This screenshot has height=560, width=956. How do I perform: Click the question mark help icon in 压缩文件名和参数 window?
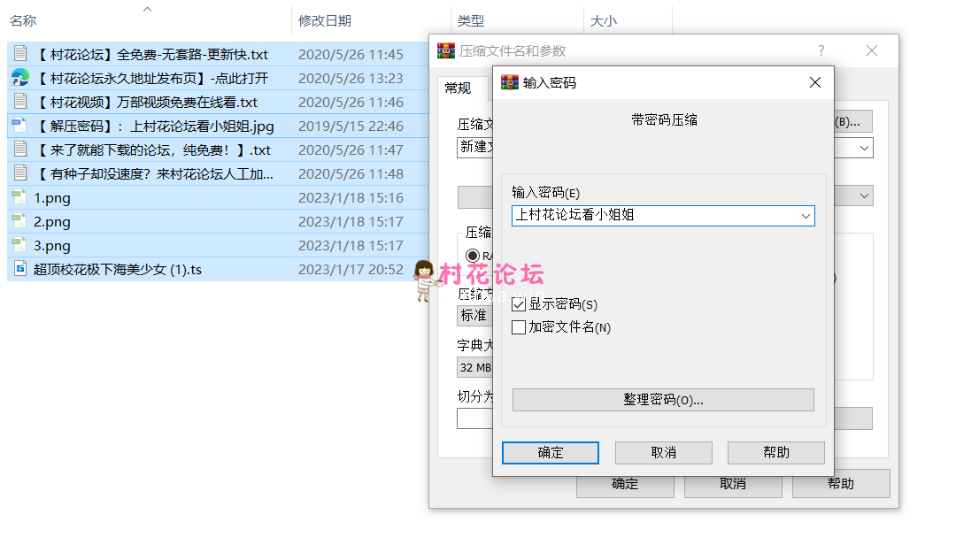coord(821,50)
